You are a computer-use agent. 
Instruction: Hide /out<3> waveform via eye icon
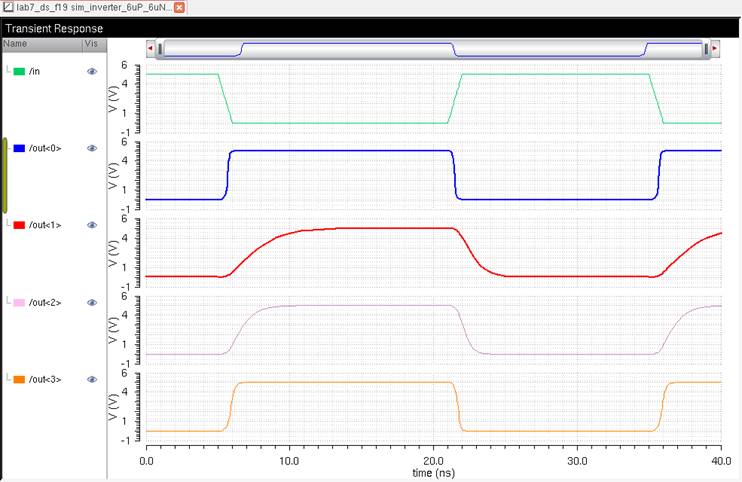tap(92, 379)
